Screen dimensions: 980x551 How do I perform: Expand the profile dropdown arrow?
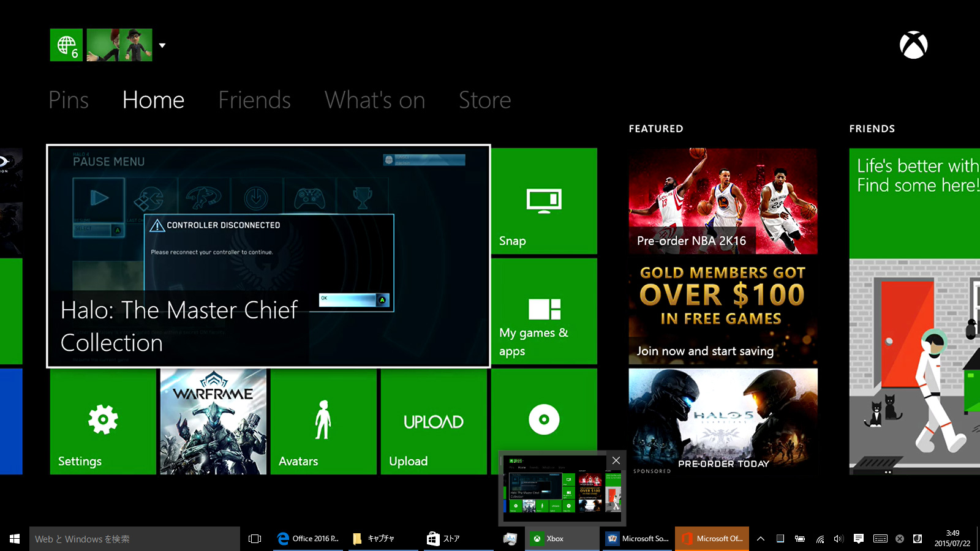click(162, 45)
